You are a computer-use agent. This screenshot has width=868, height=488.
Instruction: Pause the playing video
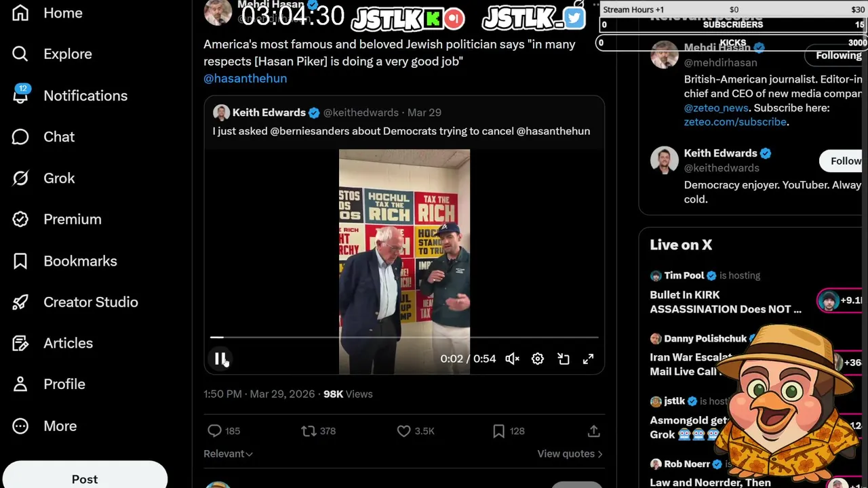220,359
